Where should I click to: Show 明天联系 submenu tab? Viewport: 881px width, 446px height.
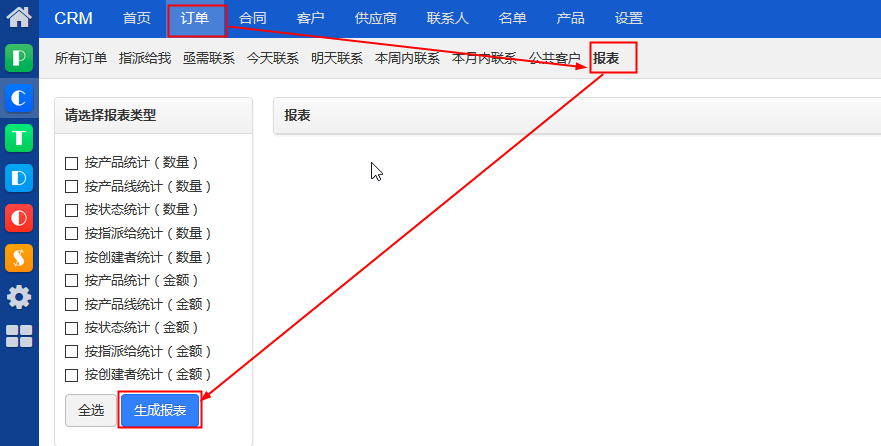[337, 58]
